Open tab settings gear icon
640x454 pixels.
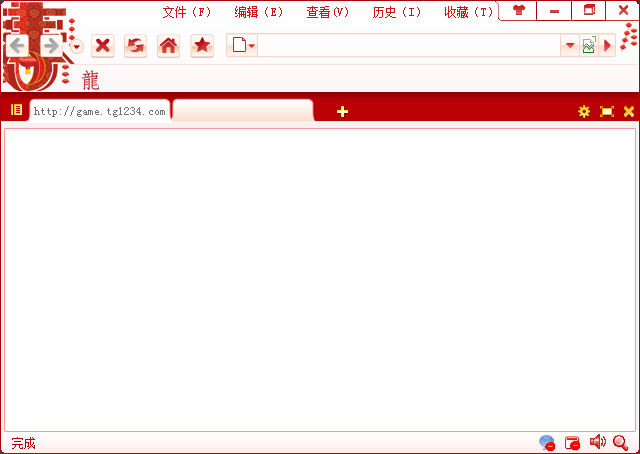pos(584,111)
